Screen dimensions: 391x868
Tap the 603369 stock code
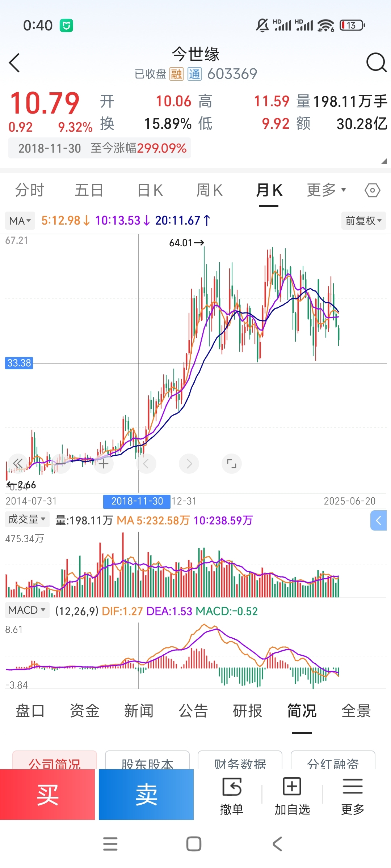point(232,74)
